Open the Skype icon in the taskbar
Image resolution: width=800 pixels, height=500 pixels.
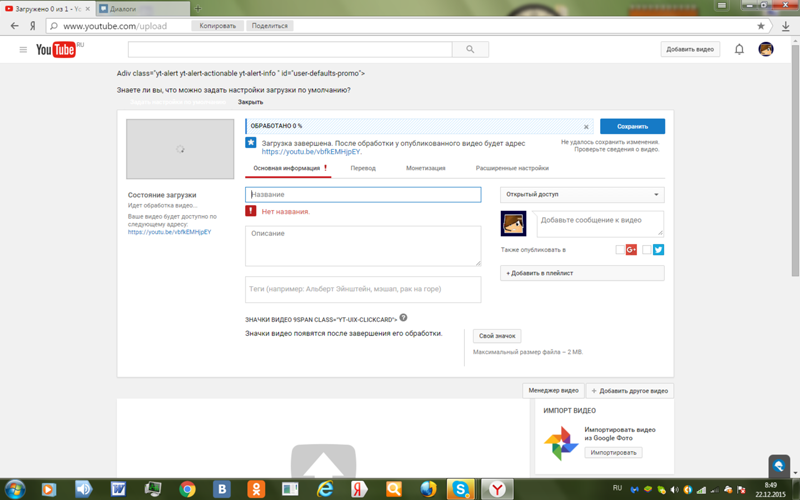tap(460, 489)
